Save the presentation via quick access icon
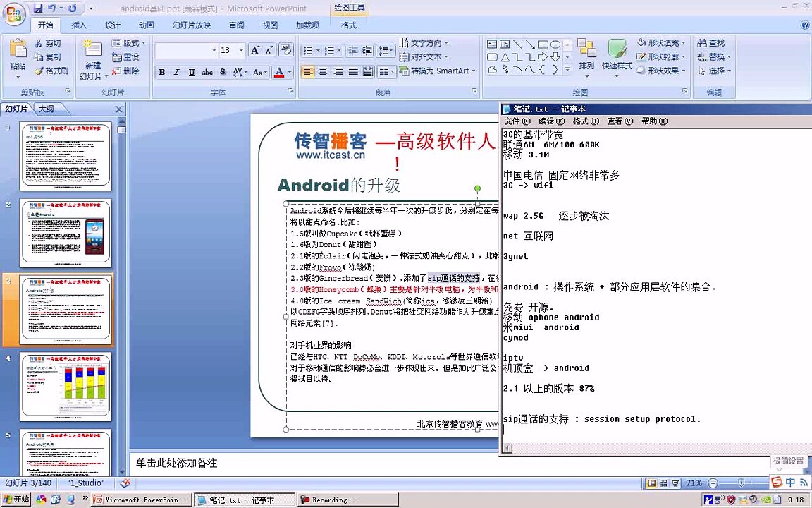 (x=38, y=8)
